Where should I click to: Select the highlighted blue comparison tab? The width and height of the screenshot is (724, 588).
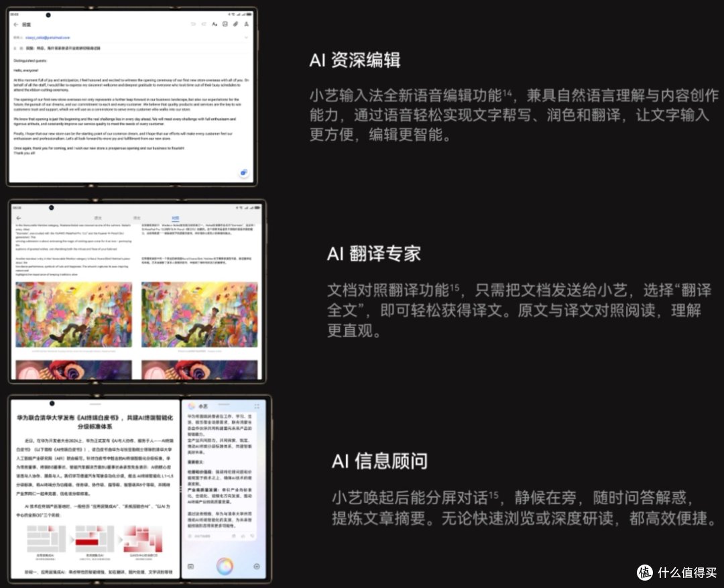click(x=176, y=217)
